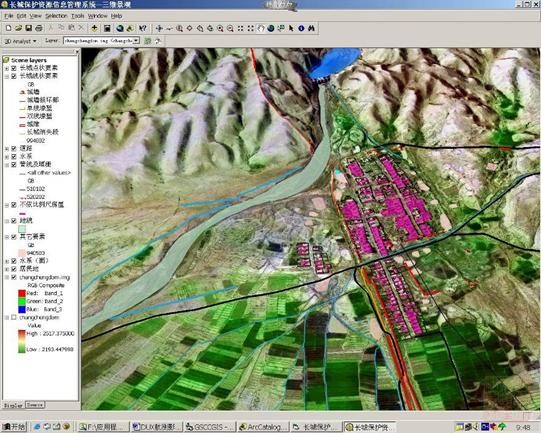This screenshot has height=433, width=541.
Task: Uncheck the 水系（面）layer
Action: [14, 261]
